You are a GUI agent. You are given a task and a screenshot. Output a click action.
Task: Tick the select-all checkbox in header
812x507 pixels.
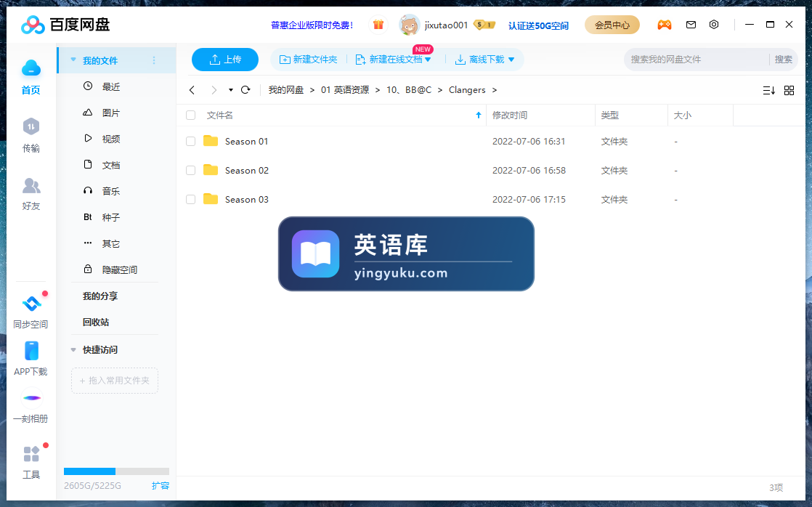[190, 115]
